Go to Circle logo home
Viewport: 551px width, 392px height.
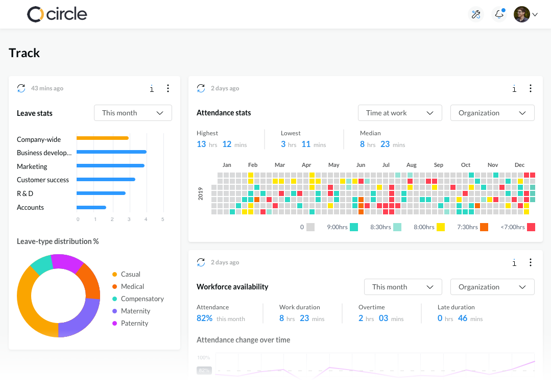point(57,14)
